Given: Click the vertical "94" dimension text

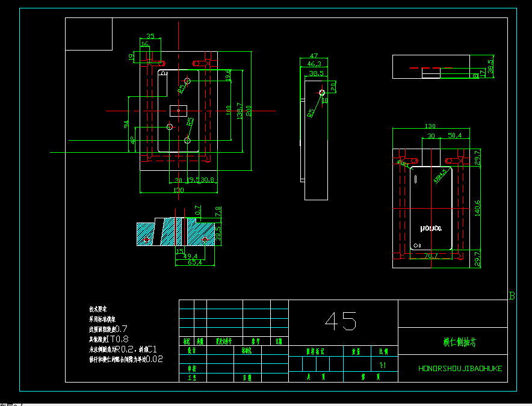Looking at the screenshot, I should point(126,124).
